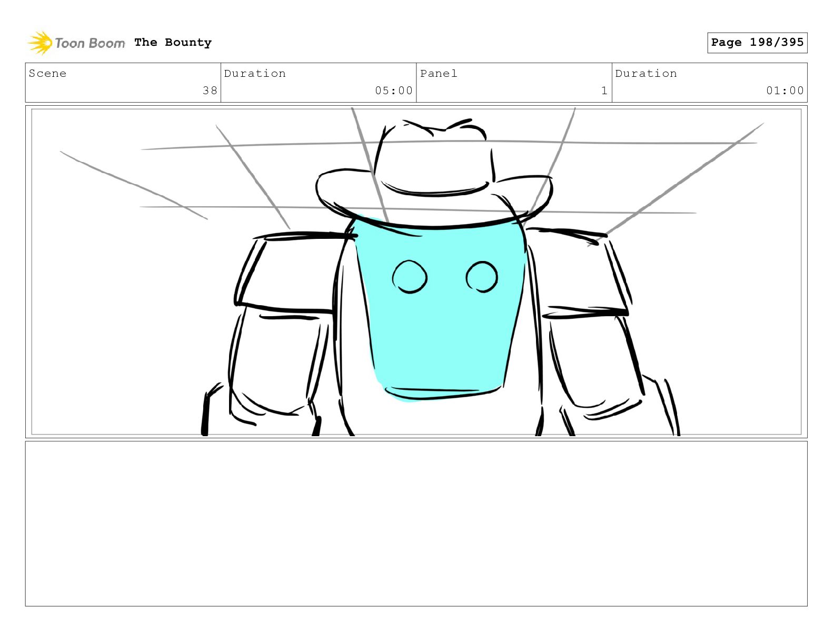Viewport: 834px width, 644px height.
Task: Click the Toon Boom logo
Action: 76,43
